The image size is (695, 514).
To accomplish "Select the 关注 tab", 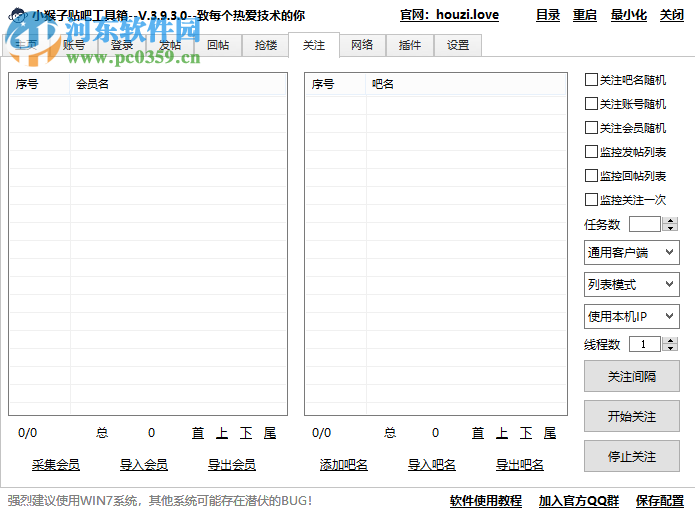I will pos(314,45).
